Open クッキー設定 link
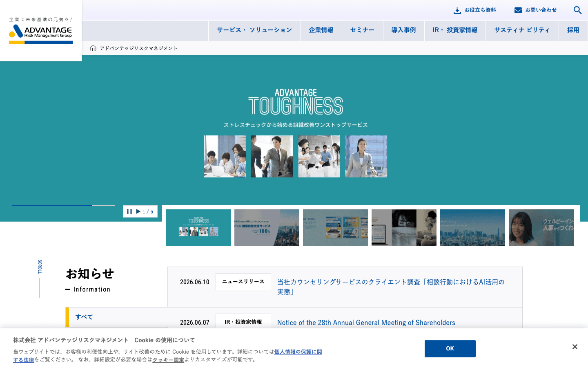The width and height of the screenshot is (588, 368). coord(168,360)
